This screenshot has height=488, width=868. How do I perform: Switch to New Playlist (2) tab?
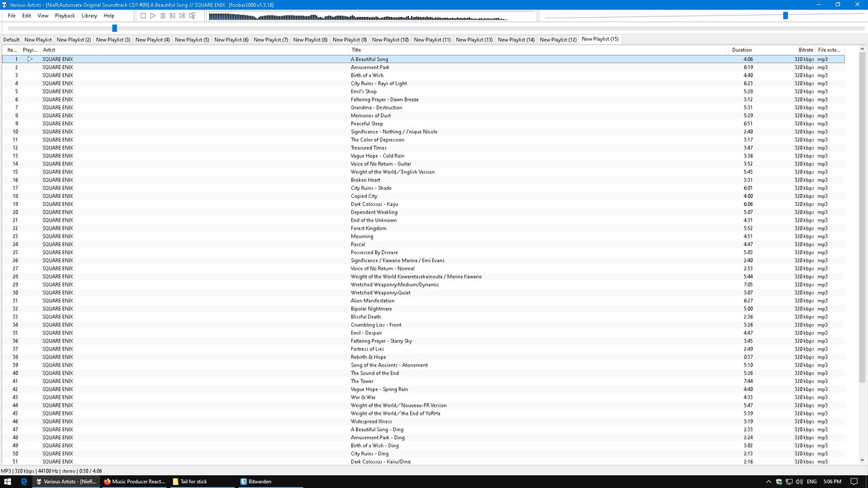pyautogui.click(x=74, y=39)
